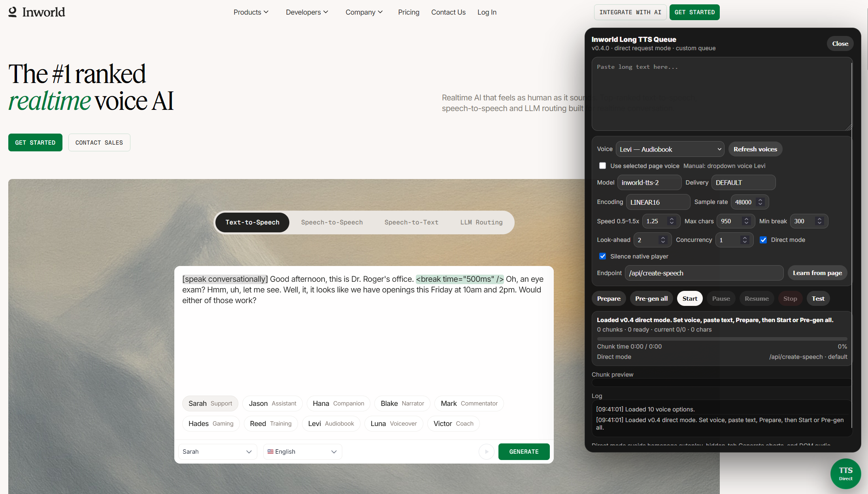Viewport: 868px width, 494px height.
Task: Click the Learn from page button
Action: (817, 273)
